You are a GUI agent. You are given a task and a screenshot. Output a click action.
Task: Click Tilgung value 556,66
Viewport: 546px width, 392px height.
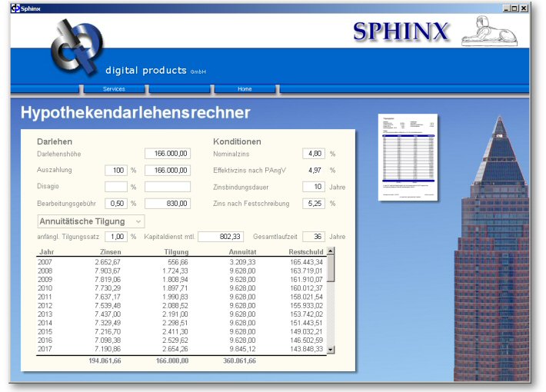178,262
